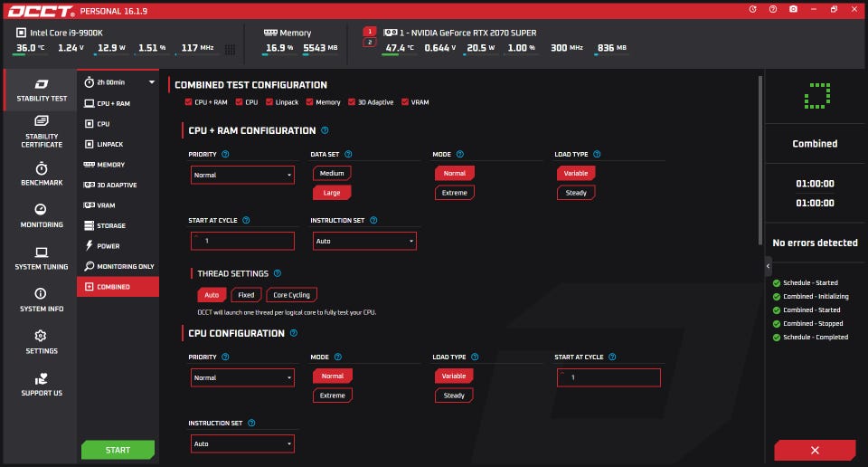This screenshot has height=467, width=868.
Task: Select the Monitoring Only test
Action: tap(118, 266)
